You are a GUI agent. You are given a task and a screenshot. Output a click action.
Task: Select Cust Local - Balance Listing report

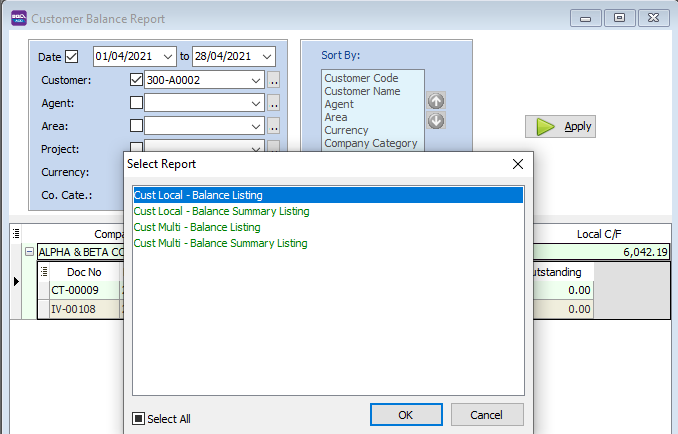point(328,195)
